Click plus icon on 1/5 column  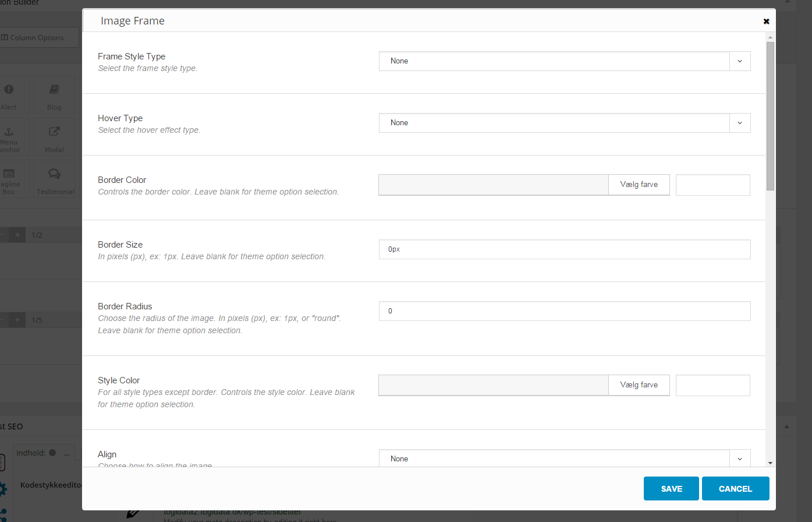pyautogui.click(x=17, y=320)
